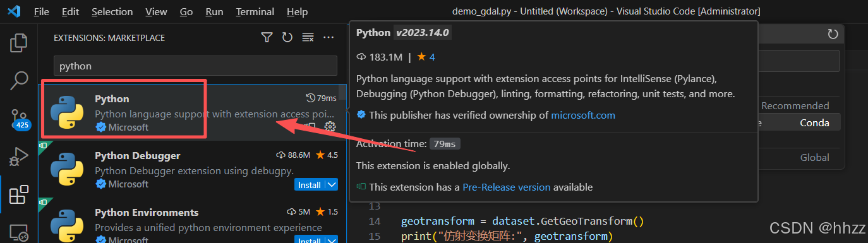Click the 88.6M download count

click(x=293, y=155)
